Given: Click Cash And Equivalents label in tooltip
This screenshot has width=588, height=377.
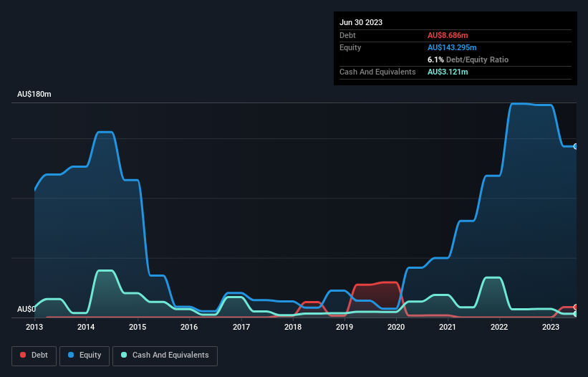Looking at the screenshot, I should [x=377, y=72].
